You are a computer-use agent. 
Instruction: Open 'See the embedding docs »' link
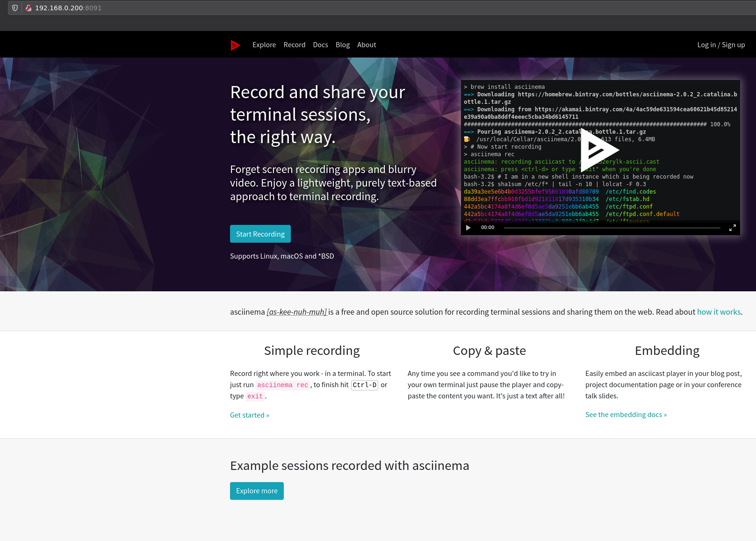point(626,415)
